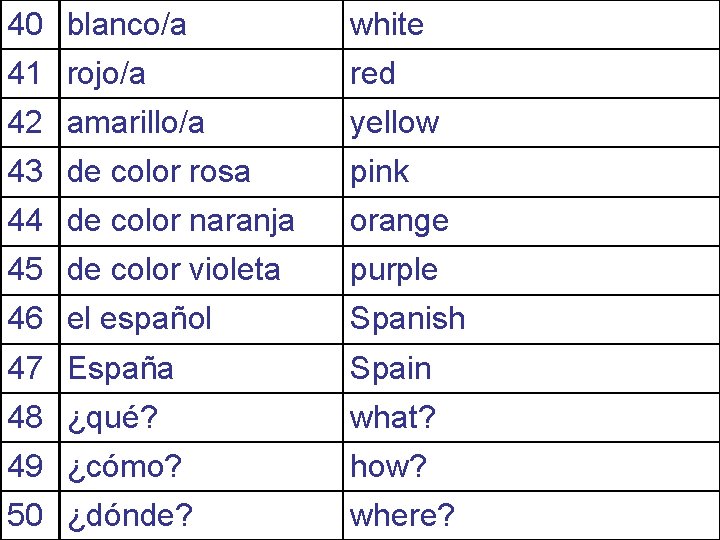Select the word "pink"
The height and width of the screenshot is (540, 720).
(x=379, y=172)
